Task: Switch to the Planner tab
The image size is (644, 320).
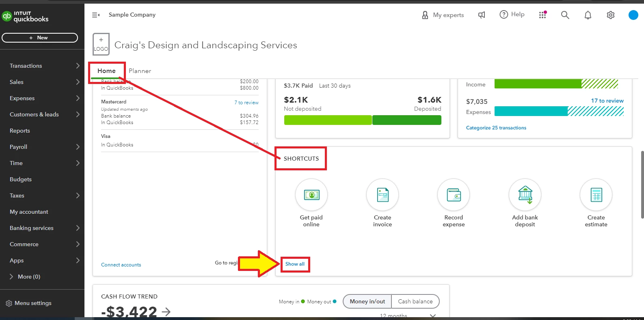Action: (140, 71)
